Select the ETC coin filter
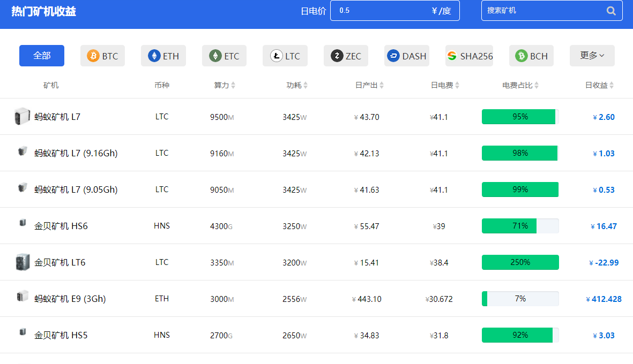This screenshot has width=633, height=364. pos(224,56)
